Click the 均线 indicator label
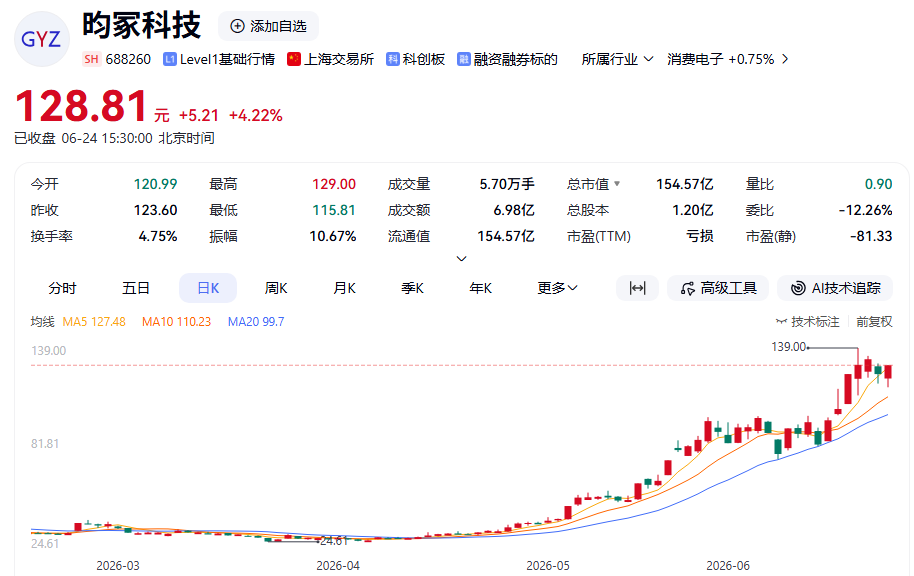Viewport: 914px width, 576px height. point(42,322)
